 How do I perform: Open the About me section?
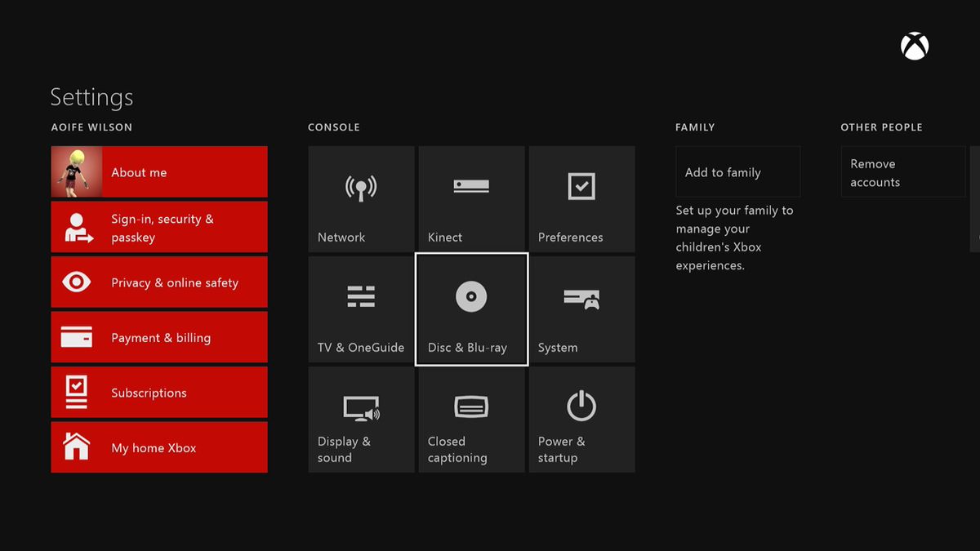point(158,171)
